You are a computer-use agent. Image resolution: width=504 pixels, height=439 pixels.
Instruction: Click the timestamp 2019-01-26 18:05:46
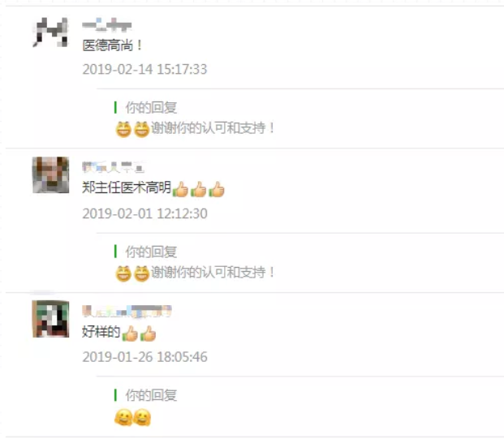coord(144,357)
